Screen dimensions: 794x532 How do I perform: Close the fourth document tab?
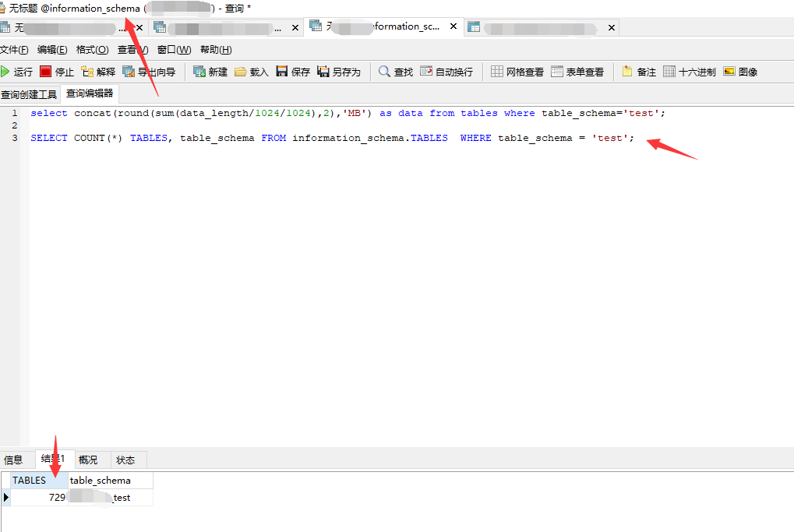(612, 28)
